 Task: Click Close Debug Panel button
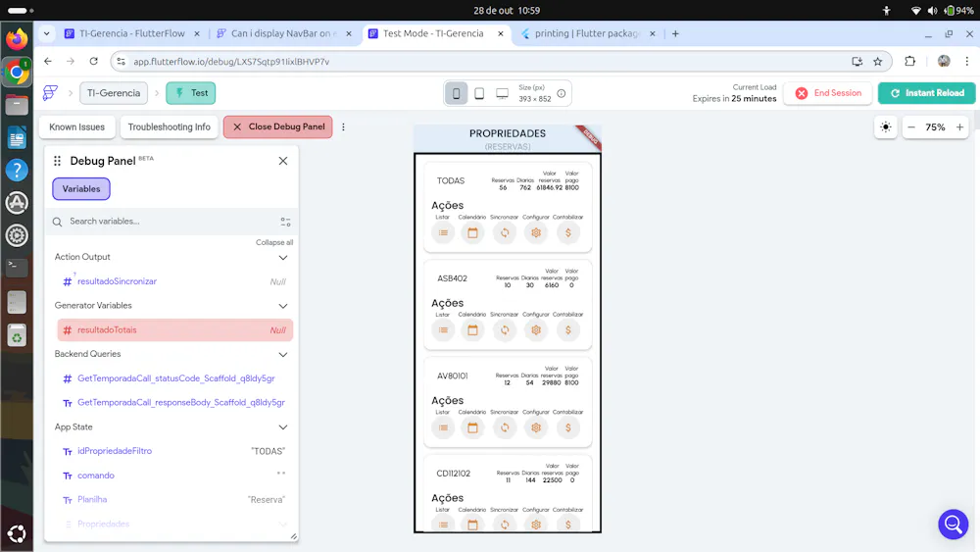tap(278, 126)
